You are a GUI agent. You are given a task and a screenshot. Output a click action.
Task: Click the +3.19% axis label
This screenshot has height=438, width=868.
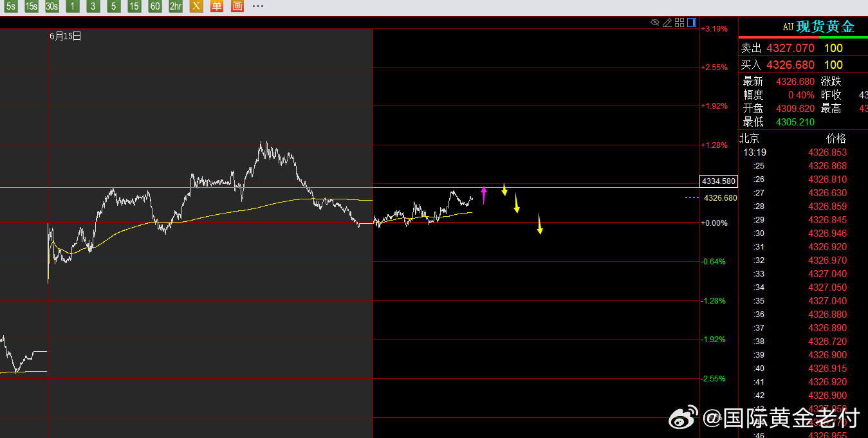click(x=714, y=28)
